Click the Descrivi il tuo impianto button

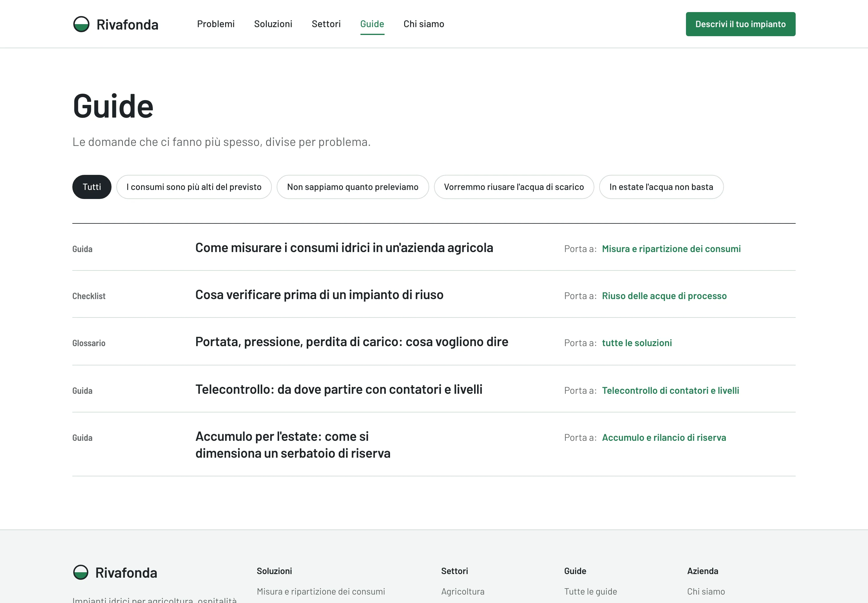point(740,24)
